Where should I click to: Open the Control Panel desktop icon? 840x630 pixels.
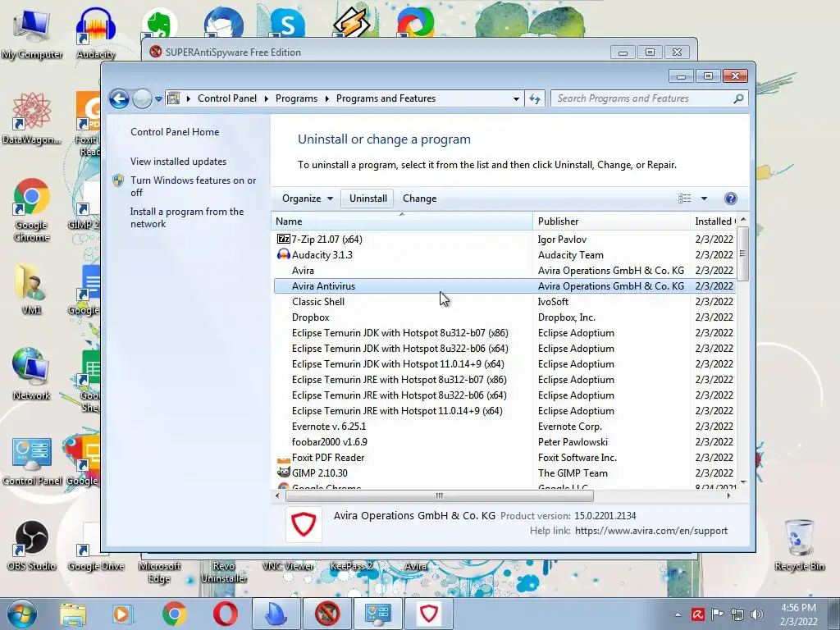click(x=32, y=461)
